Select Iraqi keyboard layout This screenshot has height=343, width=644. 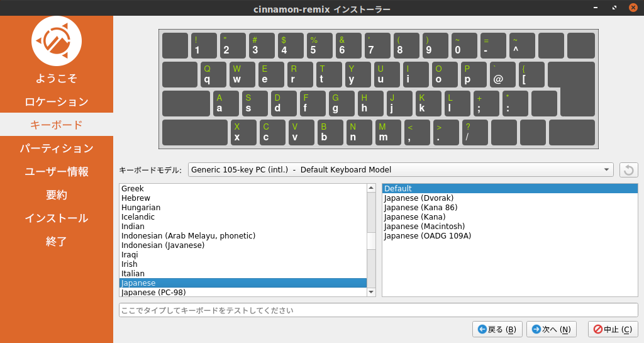point(243,255)
